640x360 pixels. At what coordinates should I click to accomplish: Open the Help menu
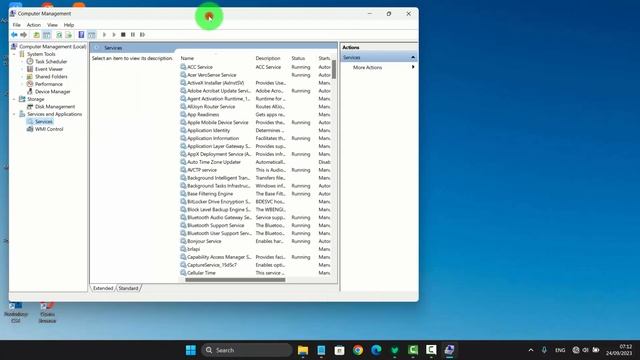pos(69,25)
